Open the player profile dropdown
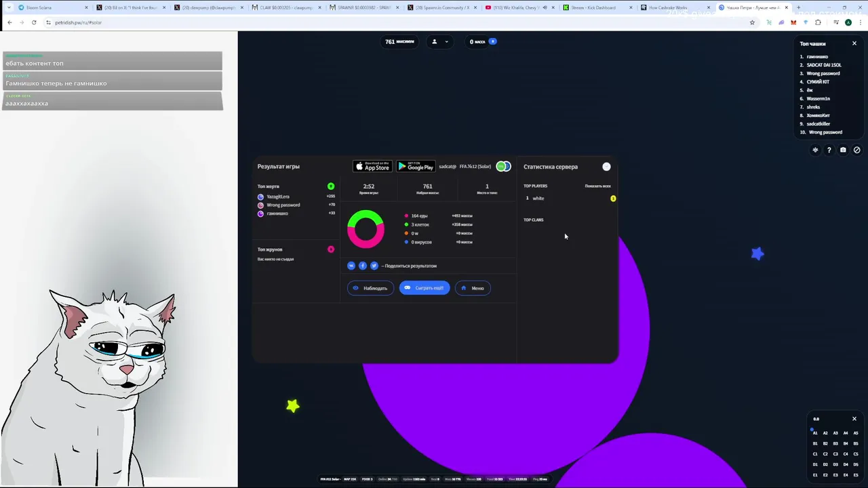The height and width of the screenshot is (488, 868). [440, 41]
